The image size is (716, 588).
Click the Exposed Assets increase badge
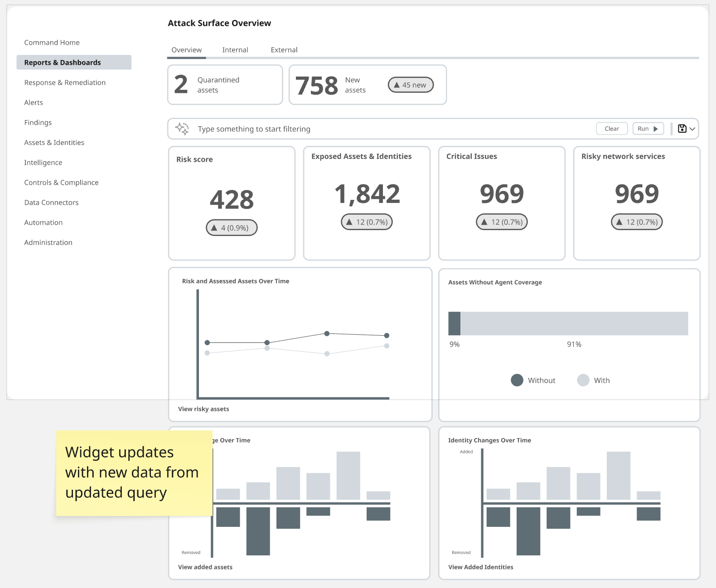(x=367, y=222)
